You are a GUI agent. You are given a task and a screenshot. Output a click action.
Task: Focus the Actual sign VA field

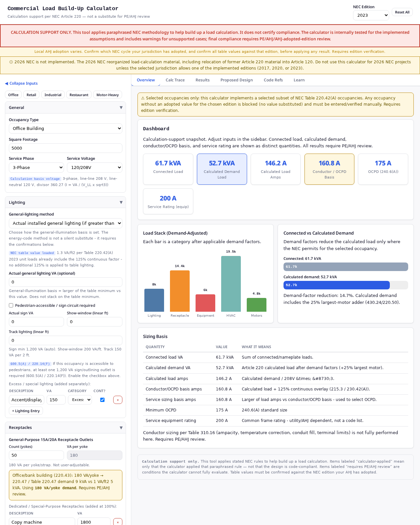tap(36, 322)
